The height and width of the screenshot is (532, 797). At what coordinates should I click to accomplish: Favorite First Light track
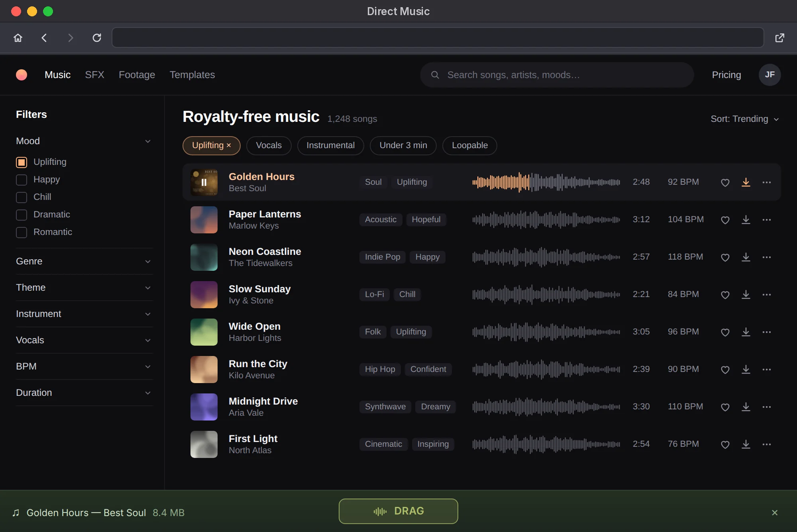(x=725, y=444)
